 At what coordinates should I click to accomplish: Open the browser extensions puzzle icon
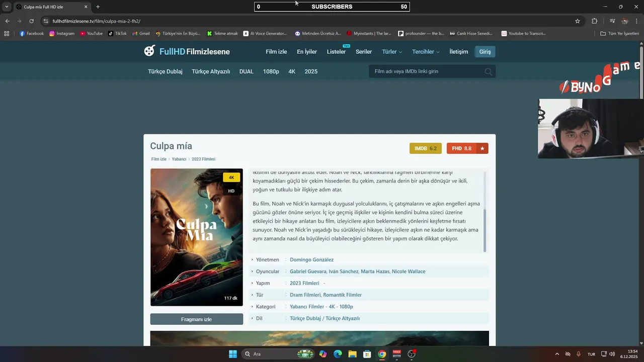[x=594, y=21]
